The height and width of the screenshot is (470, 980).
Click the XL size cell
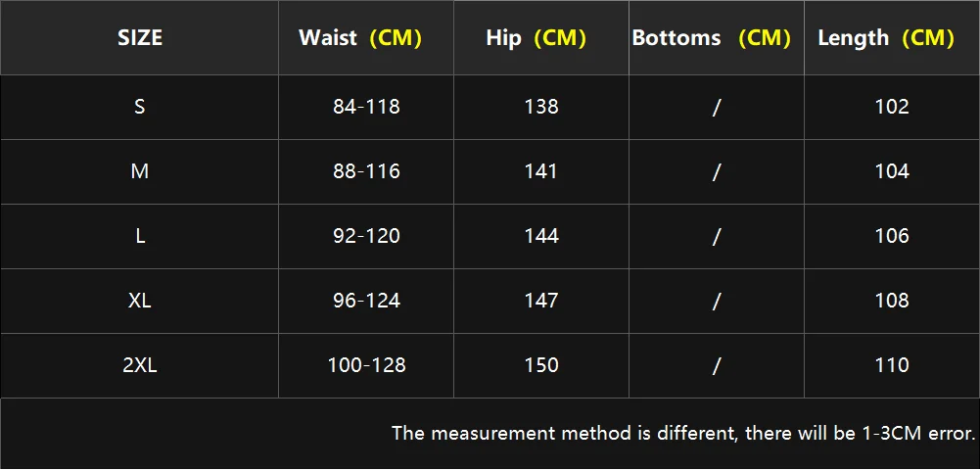(140, 301)
